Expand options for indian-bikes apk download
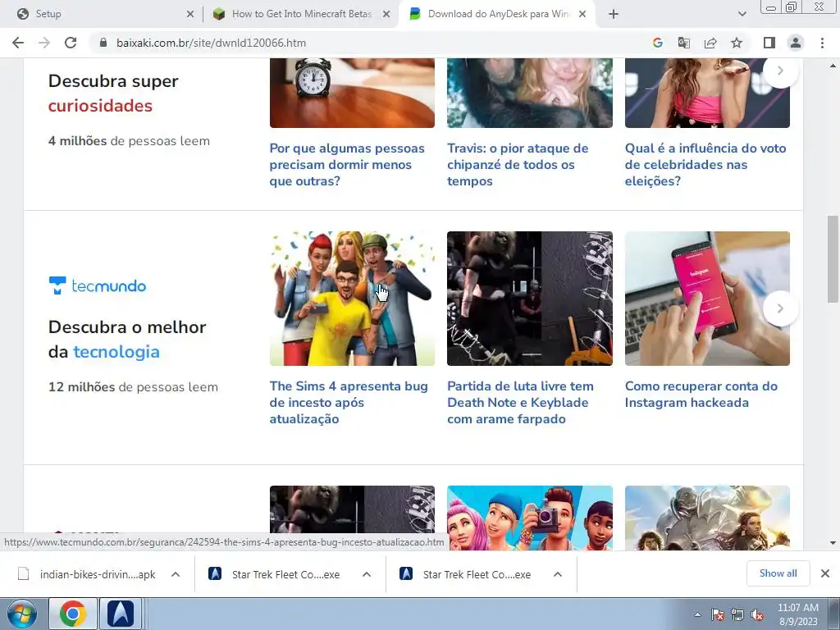This screenshot has width=840, height=630. 176,574
